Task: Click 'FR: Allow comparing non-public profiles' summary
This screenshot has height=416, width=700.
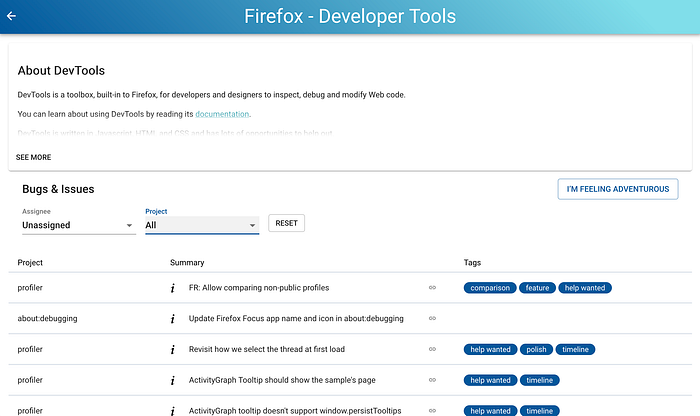Action: tap(259, 288)
